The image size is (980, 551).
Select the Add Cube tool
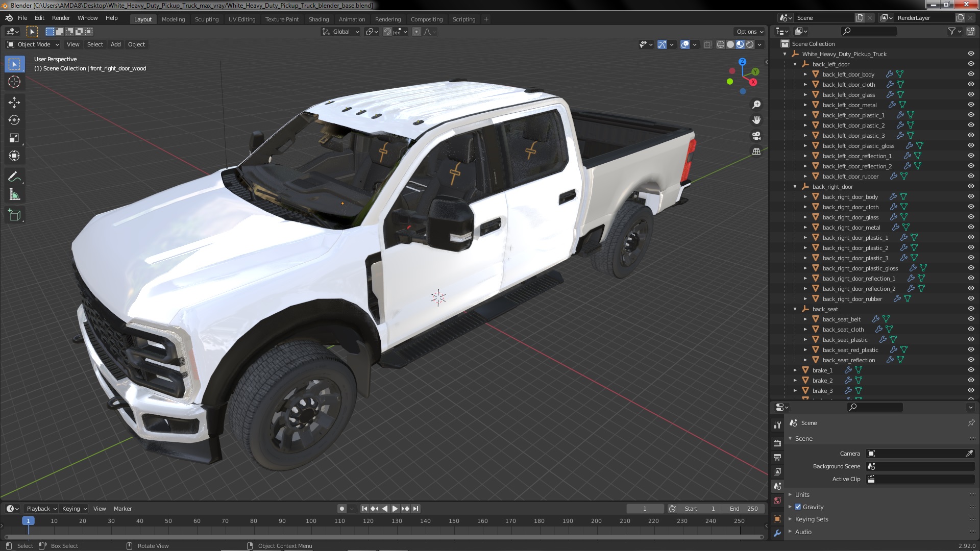pos(14,215)
